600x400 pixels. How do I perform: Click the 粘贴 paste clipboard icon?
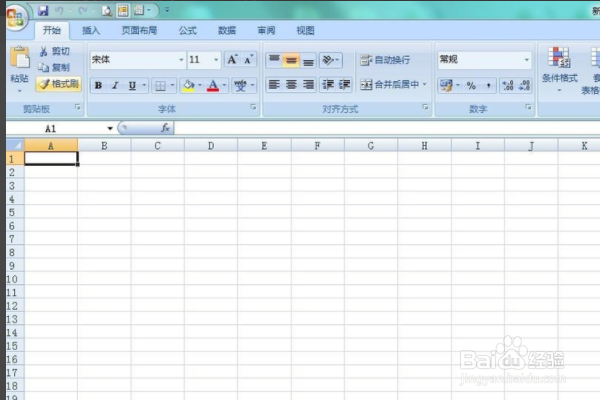20,58
